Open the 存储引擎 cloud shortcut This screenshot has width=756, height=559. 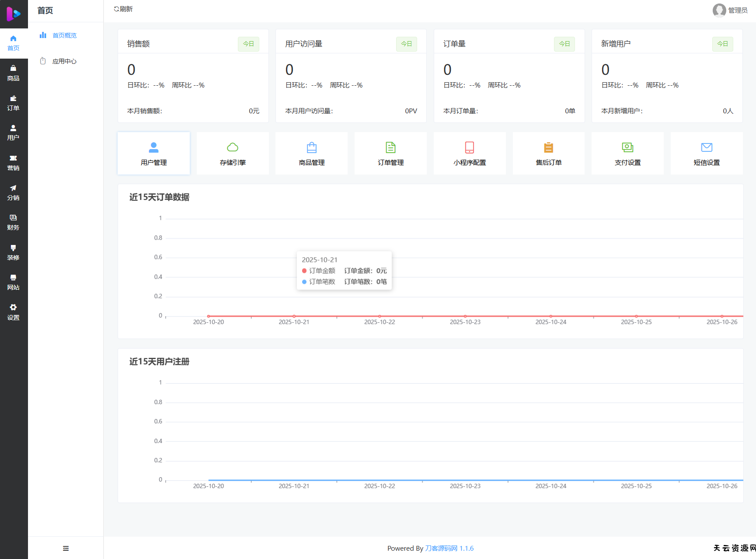tap(233, 154)
